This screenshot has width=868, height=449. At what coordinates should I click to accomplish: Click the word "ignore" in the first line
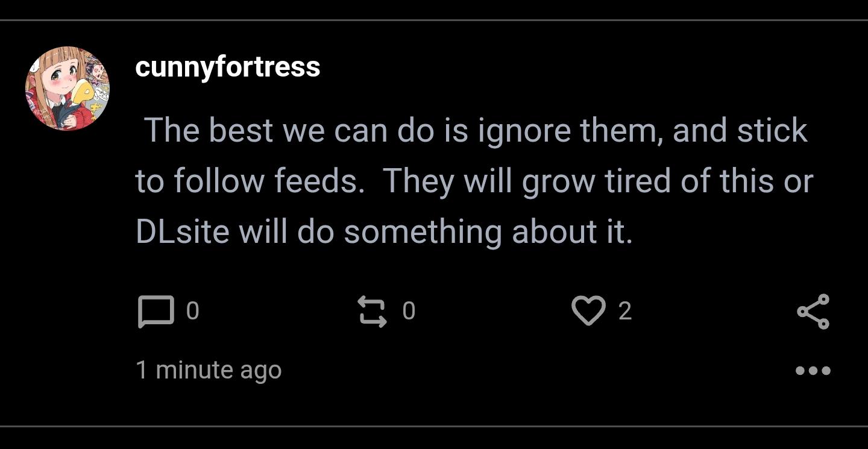click(x=523, y=132)
